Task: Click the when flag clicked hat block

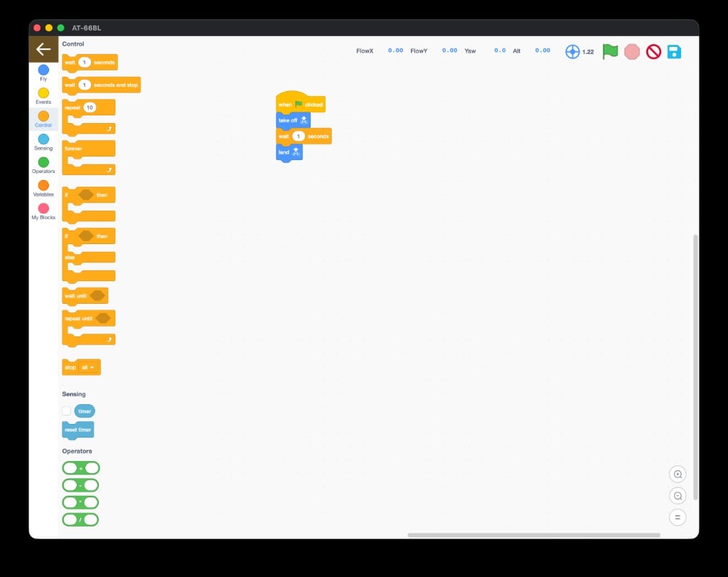Action: point(301,102)
